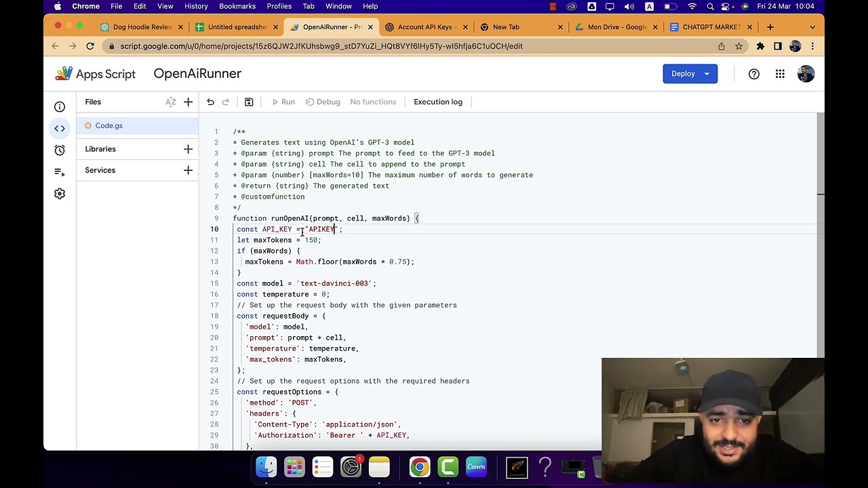Image resolution: width=868 pixels, height=488 pixels.
Task: Place cursor on line 15 model declaration
Action: [307, 283]
